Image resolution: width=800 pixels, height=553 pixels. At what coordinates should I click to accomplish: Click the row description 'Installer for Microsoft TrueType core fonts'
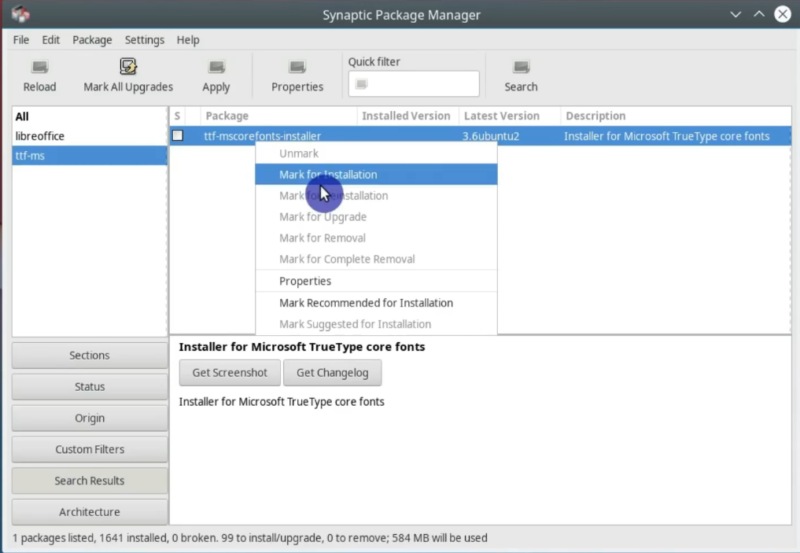click(x=667, y=136)
